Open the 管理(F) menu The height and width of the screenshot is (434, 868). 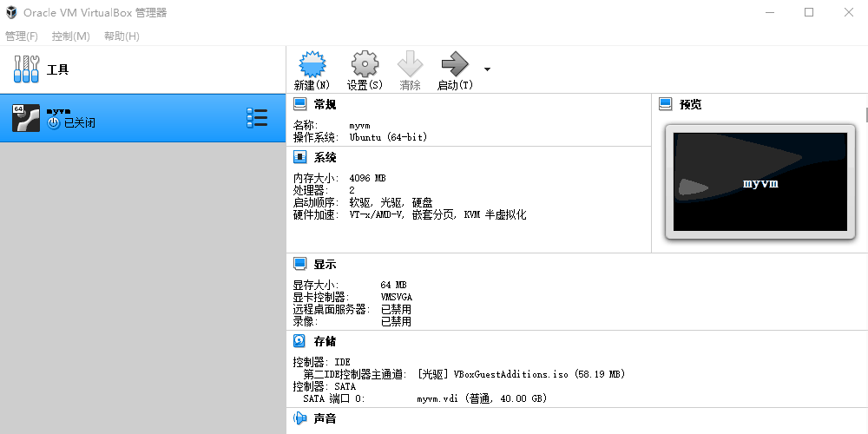[22, 36]
